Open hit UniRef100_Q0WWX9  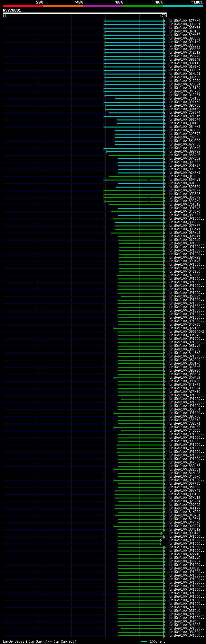(x=185, y=109)
